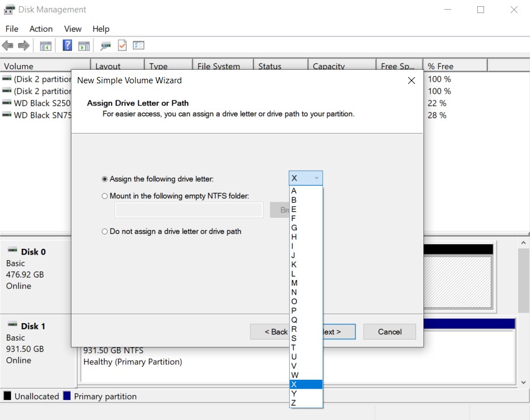Choose drive letter G from the list
This screenshot has width=530, height=420.
[306, 228]
